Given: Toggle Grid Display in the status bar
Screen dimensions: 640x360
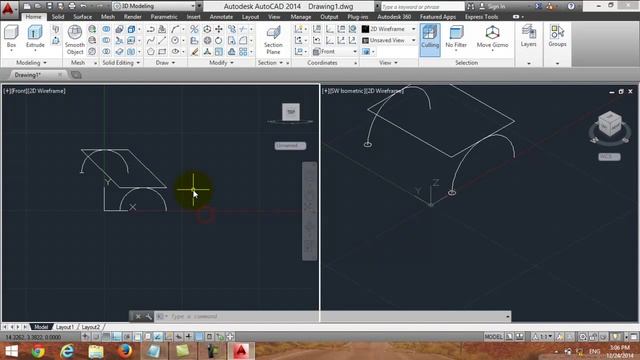Looking at the screenshot, I should point(106,337).
